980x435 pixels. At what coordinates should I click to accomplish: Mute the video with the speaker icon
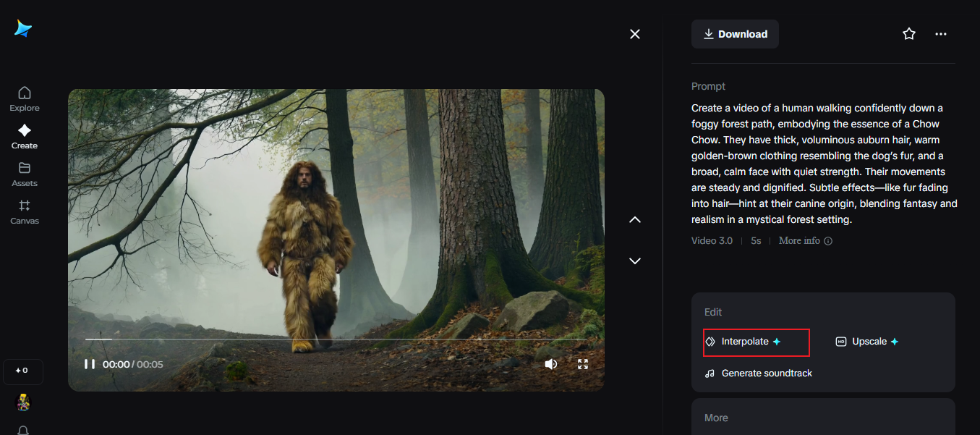click(x=551, y=364)
